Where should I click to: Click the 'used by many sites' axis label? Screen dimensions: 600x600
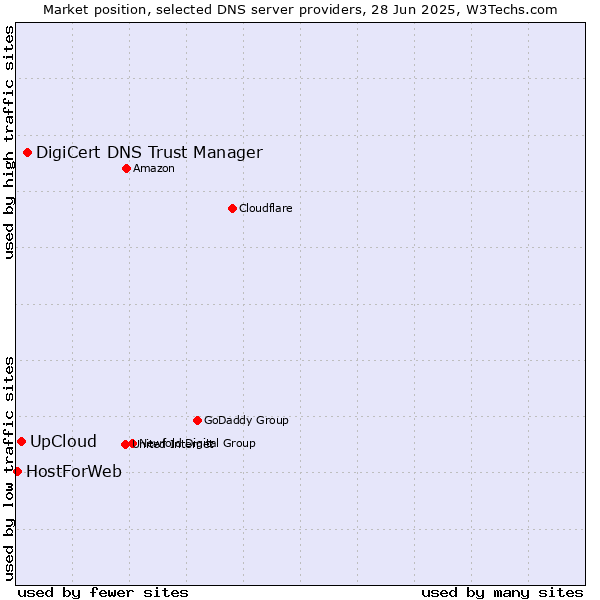click(x=502, y=592)
